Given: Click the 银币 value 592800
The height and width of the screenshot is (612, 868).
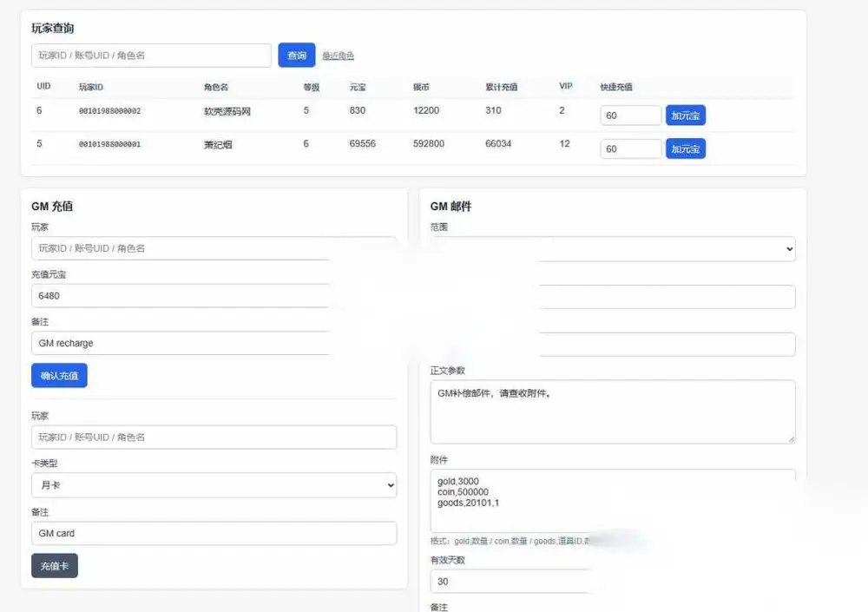Looking at the screenshot, I should coord(429,143).
